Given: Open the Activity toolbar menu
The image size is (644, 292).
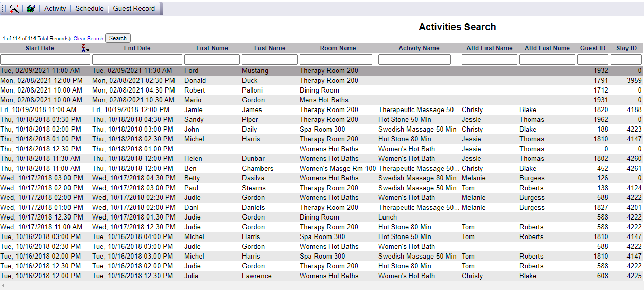Looking at the screenshot, I should pos(55,8).
